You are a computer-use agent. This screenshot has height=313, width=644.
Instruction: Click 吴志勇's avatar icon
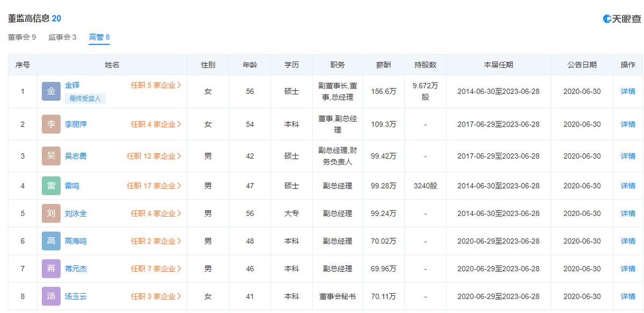[x=51, y=155]
